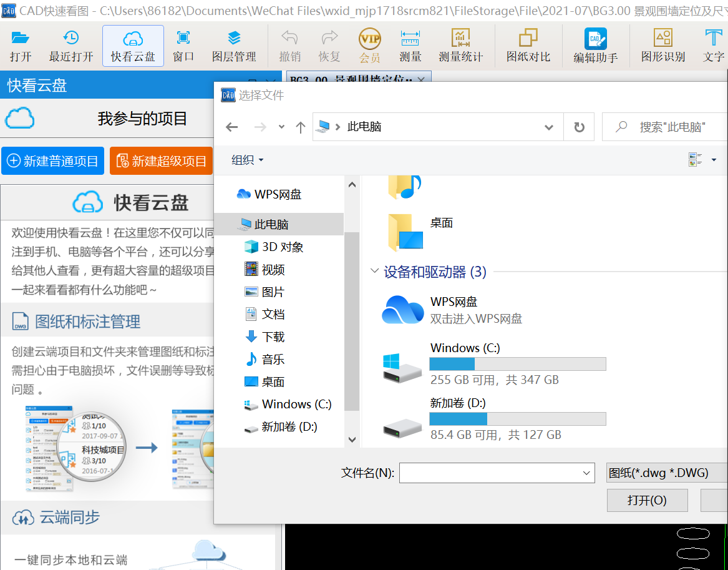728x570 pixels.
Task: Open the 组织 organize dropdown
Action: point(248,160)
